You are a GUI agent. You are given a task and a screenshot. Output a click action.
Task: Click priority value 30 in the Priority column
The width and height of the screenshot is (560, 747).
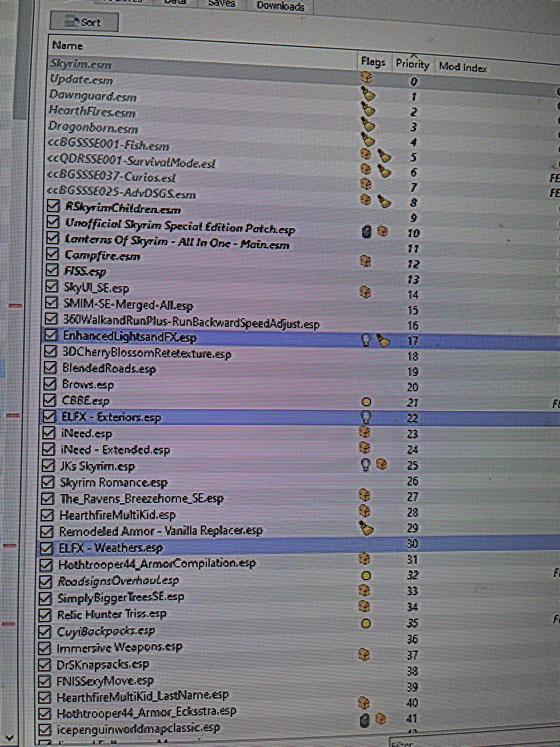tap(412, 543)
